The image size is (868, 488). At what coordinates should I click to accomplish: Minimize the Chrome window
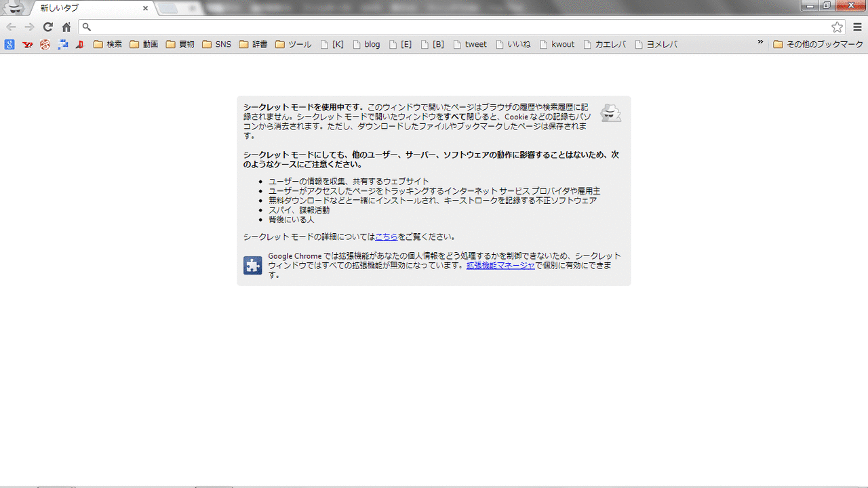tap(809, 5)
